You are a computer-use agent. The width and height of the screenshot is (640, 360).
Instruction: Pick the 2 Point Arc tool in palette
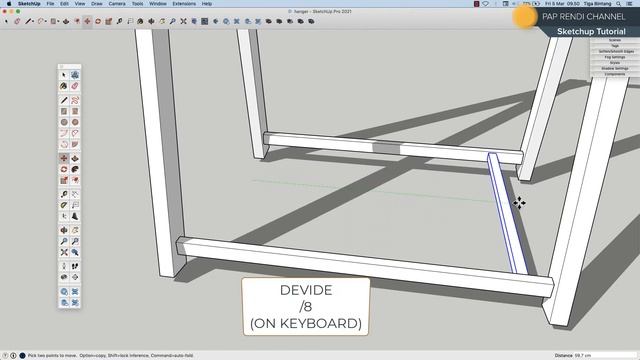click(75, 133)
